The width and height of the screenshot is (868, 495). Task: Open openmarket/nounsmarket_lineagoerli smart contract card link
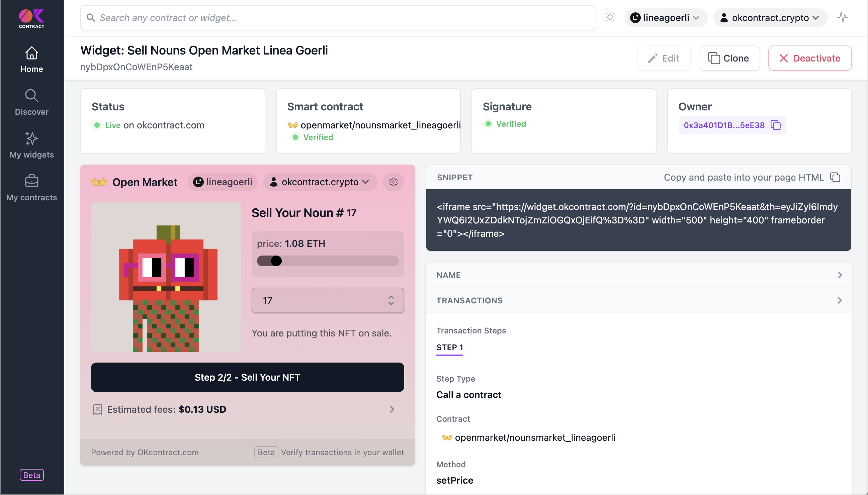380,125
